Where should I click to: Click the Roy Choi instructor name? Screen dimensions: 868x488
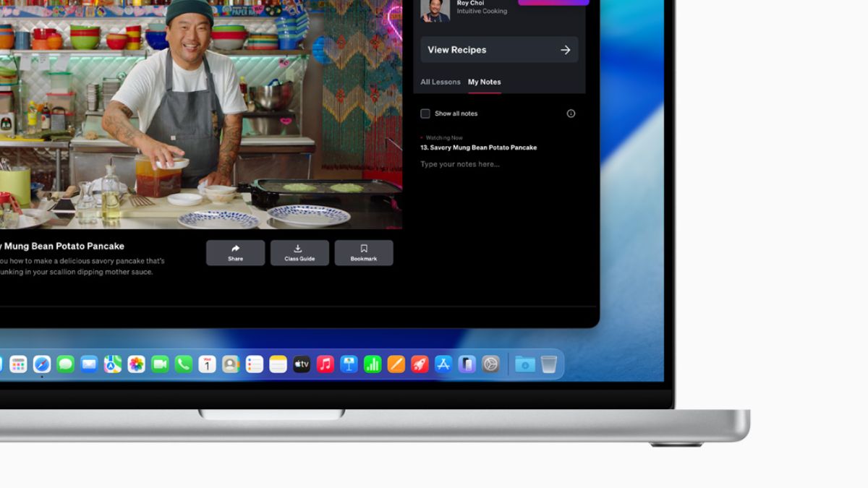470,4
